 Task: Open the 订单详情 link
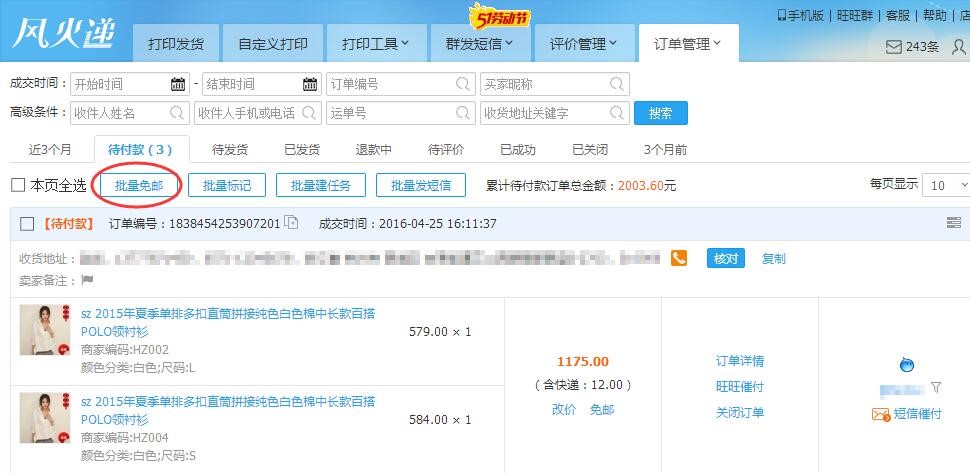[740, 360]
